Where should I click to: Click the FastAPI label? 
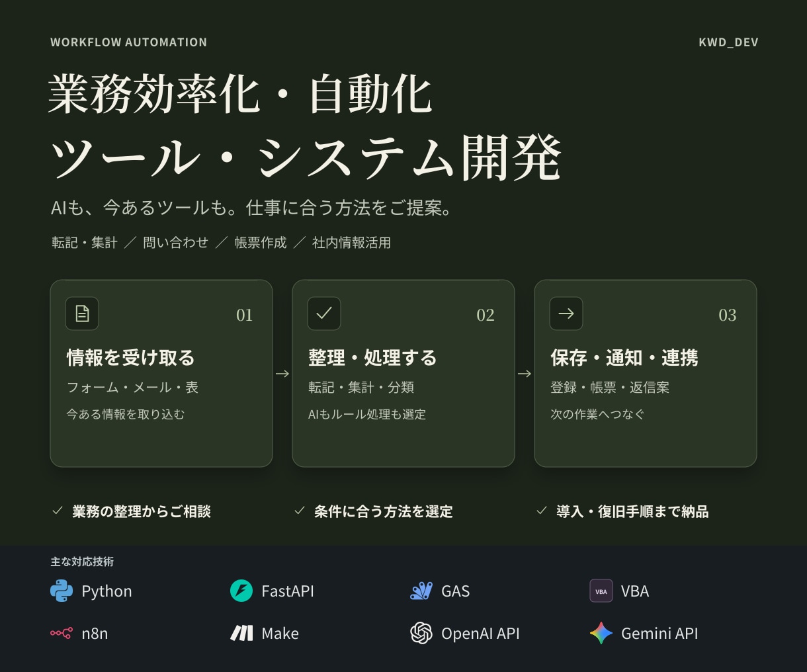tap(288, 591)
